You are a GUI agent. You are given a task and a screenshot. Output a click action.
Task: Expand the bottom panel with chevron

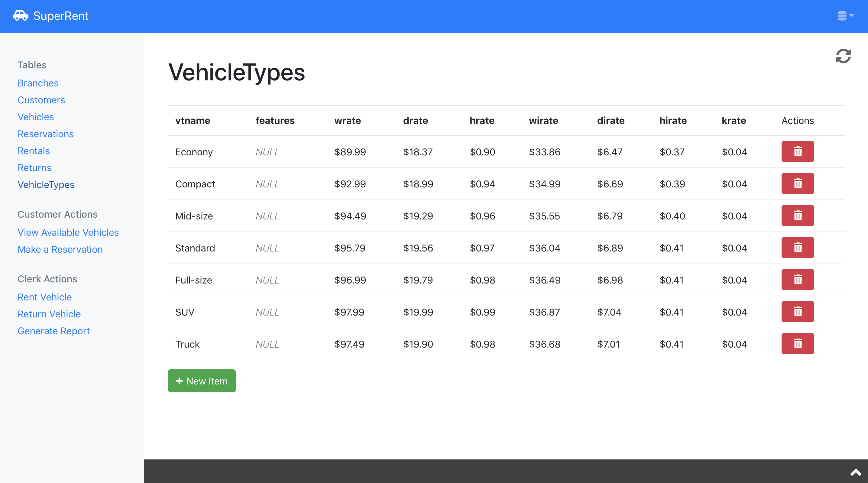pos(856,472)
